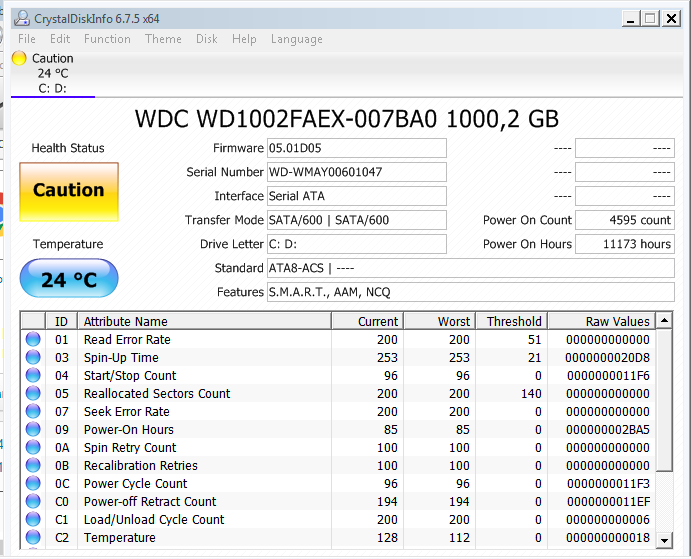Open the Disk menu

click(x=207, y=39)
